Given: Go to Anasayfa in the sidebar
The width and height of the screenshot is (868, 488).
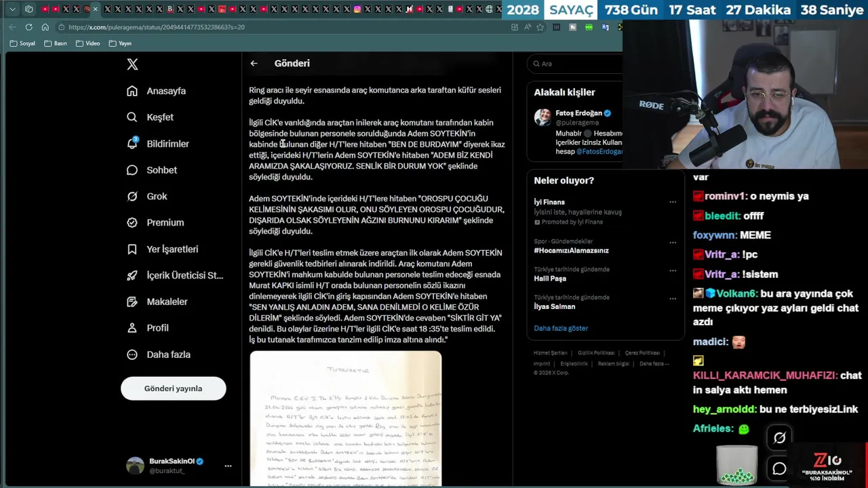Looking at the screenshot, I should coord(156,91).
